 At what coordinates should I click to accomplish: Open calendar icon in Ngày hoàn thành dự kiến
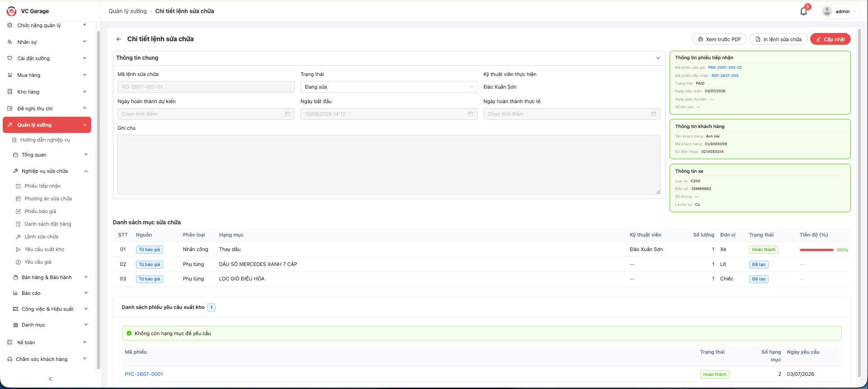(287, 114)
